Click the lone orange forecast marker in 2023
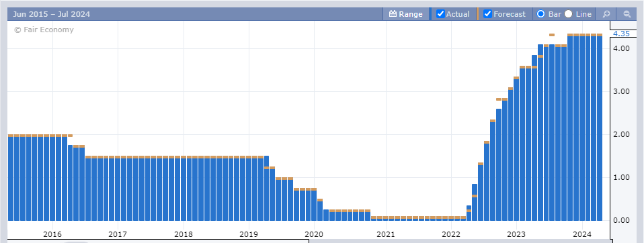Viewport: 644px width, 243px height. point(552,35)
